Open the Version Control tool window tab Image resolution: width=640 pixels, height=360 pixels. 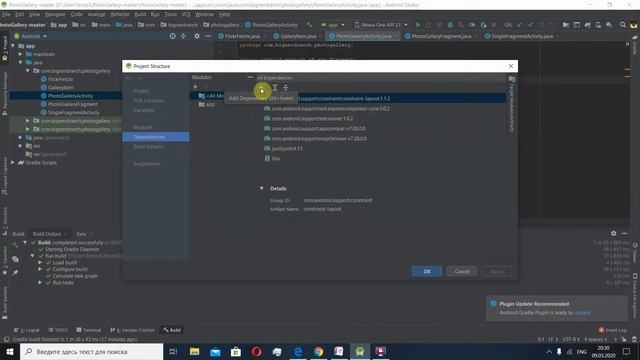(132, 330)
